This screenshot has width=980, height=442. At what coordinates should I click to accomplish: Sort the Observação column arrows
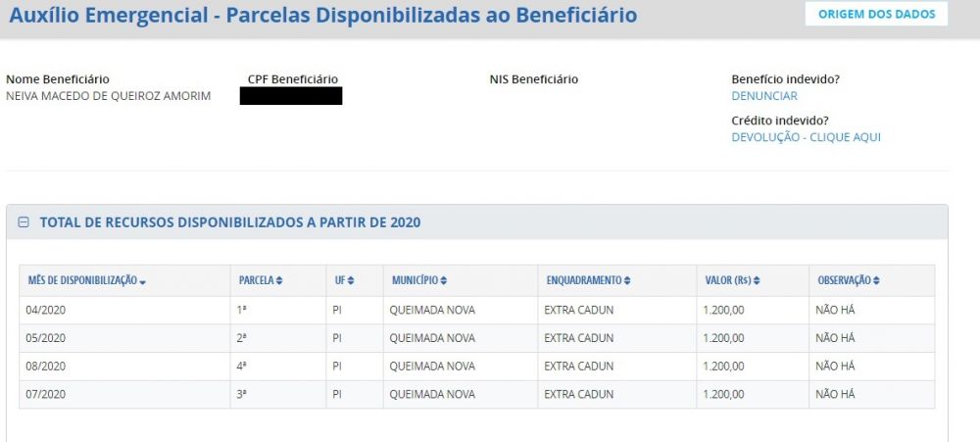tap(876, 281)
